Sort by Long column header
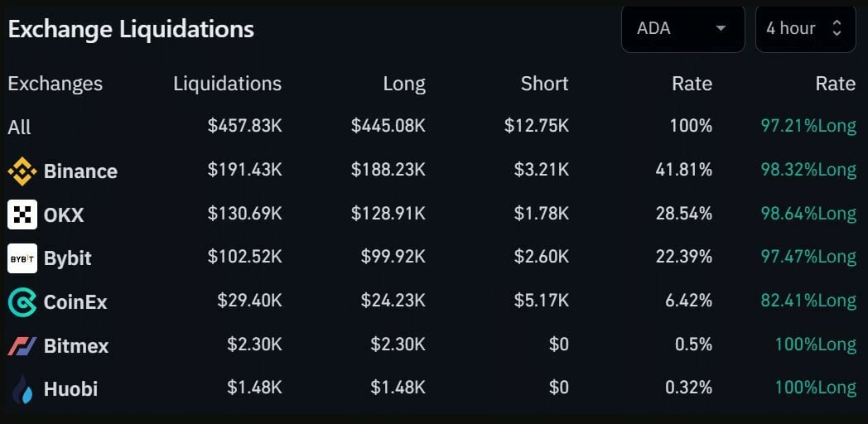868x424 pixels. click(404, 84)
